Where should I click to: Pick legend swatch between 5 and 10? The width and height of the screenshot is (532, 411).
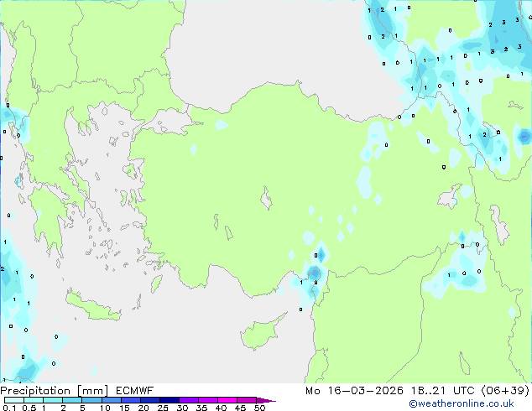coord(93,400)
